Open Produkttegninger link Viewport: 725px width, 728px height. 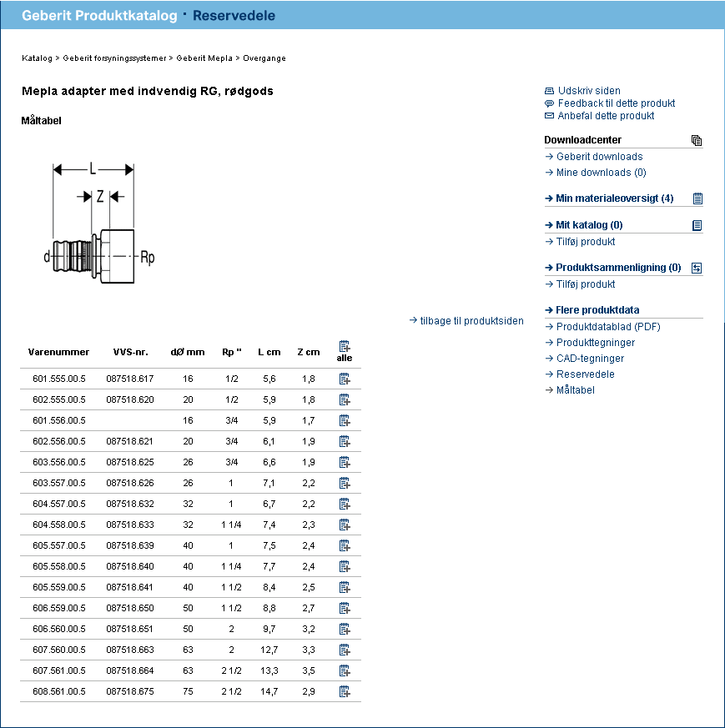tap(596, 342)
